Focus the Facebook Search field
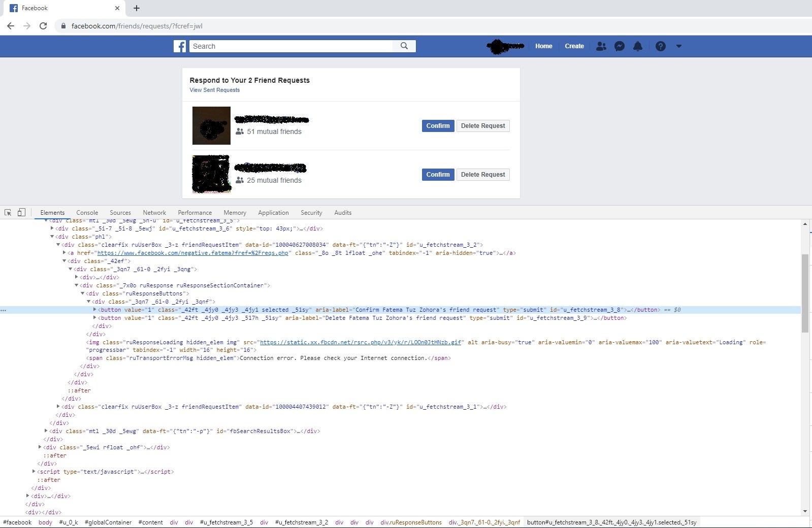812x528 pixels. pos(291,46)
